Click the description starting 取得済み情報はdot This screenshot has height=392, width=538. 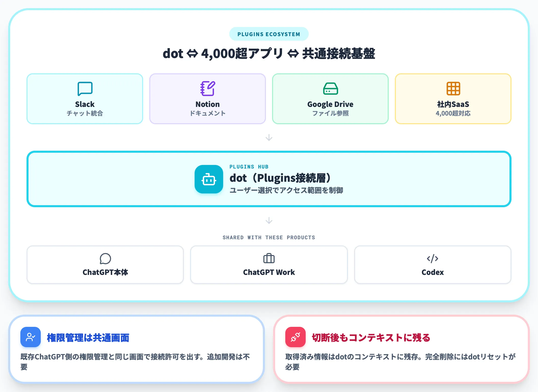[400, 362]
